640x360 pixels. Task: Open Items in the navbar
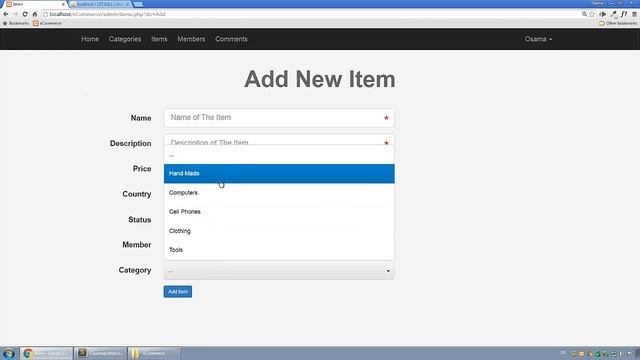159,39
